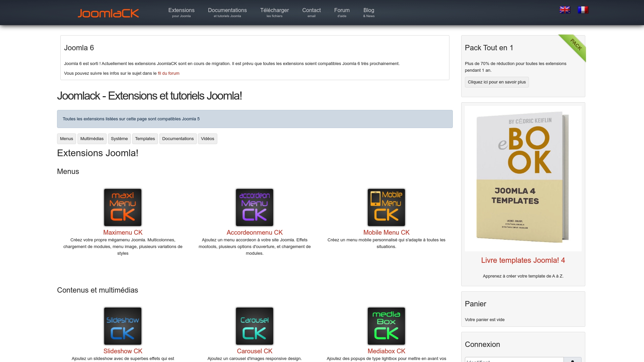The width and height of the screenshot is (644, 362).
Task: Switch to the Templates filter tab
Action: (145, 138)
